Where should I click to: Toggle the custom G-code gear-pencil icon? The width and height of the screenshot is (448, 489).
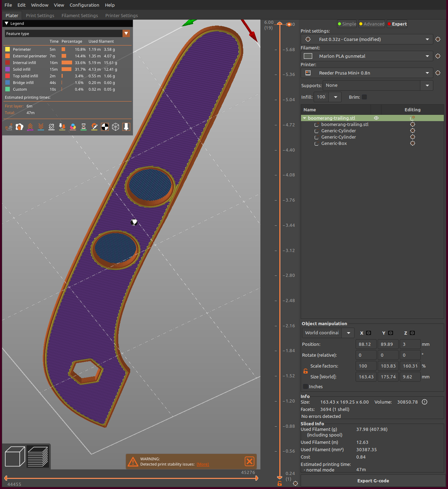click(x=94, y=127)
